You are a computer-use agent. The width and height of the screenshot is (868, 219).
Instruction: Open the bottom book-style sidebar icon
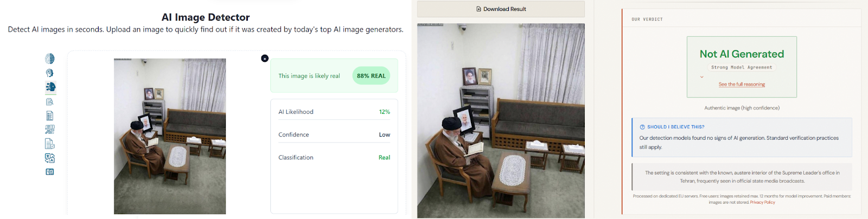[x=50, y=172]
